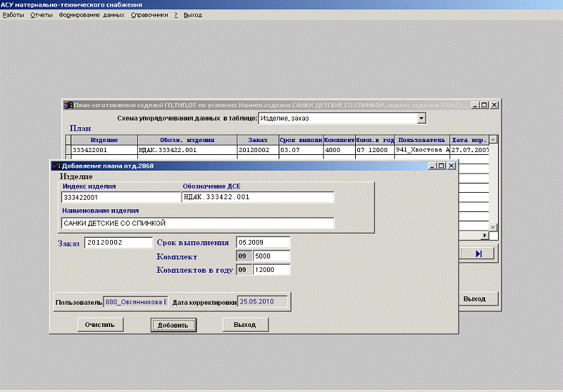This screenshot has width=563, height=392.
Task: Click the icon in the 'План изготовления изделий' title bar
Action: (69, 104)
